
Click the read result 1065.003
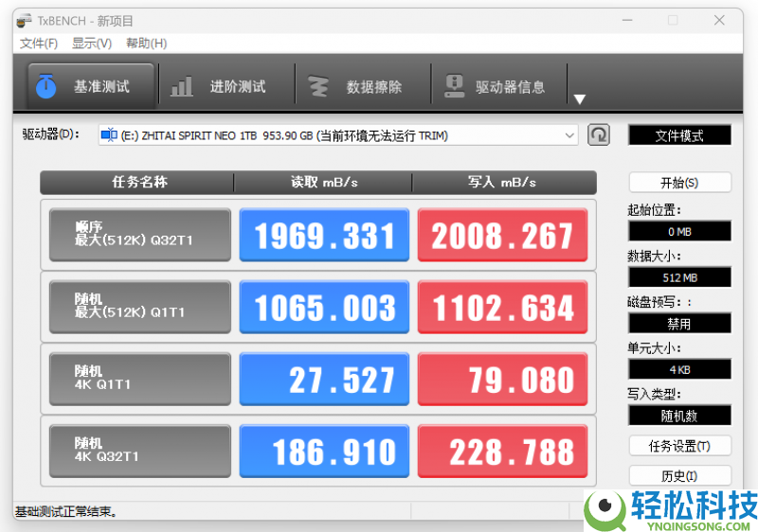(324, 307)
